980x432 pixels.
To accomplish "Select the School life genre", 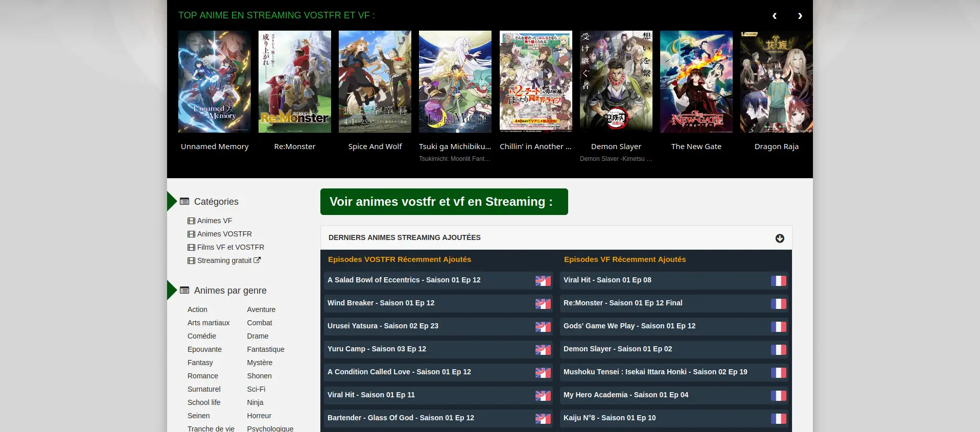I will 204,402.
